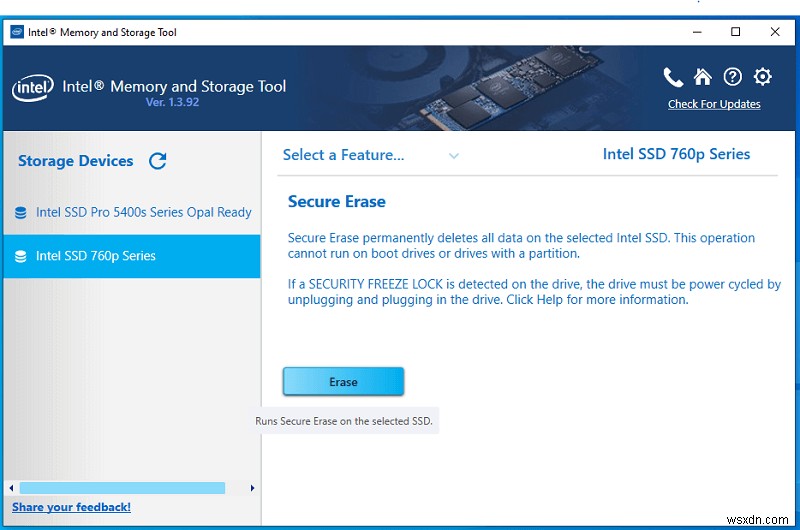
Task: Select Intel SSD 760p Series in device list
Action: click(96, 256)
